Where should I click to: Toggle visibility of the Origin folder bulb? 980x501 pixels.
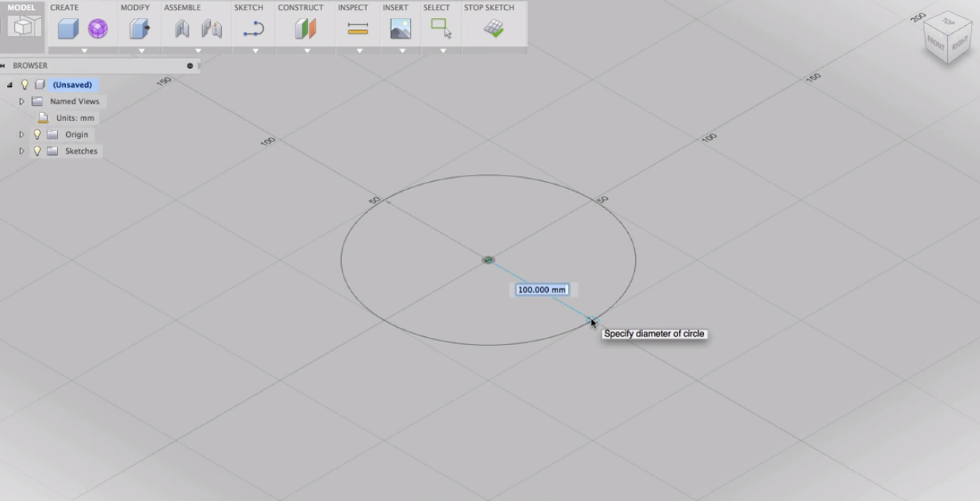[x=38, y=134]
